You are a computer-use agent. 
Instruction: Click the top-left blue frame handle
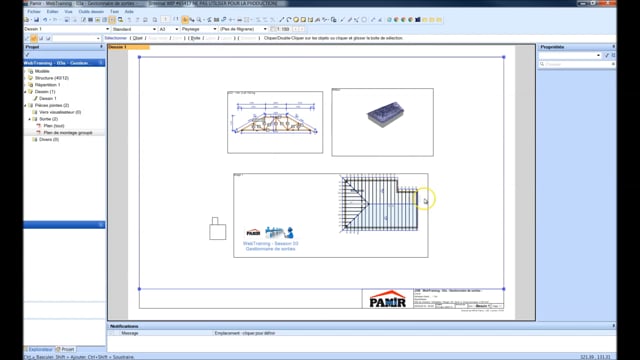(140, 57)
